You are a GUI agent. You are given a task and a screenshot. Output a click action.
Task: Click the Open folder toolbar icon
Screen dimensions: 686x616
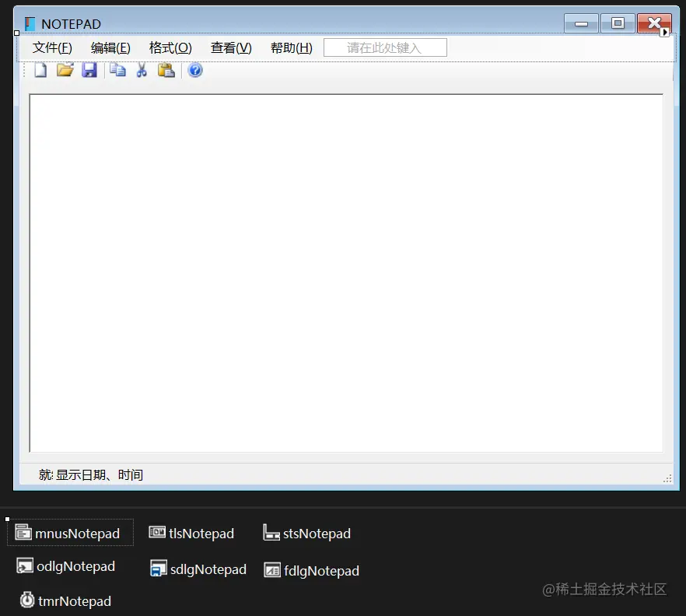click(x=65, y=70)
